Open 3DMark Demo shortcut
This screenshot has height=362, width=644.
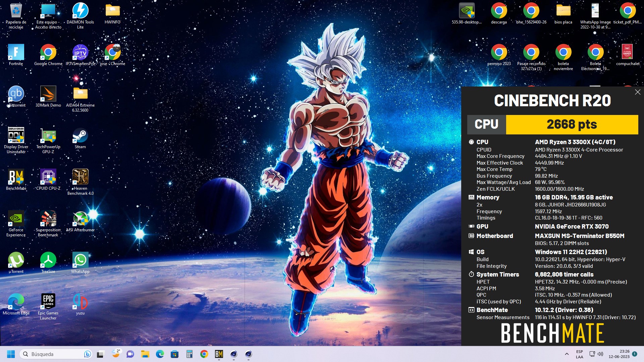tap(48, 97)
